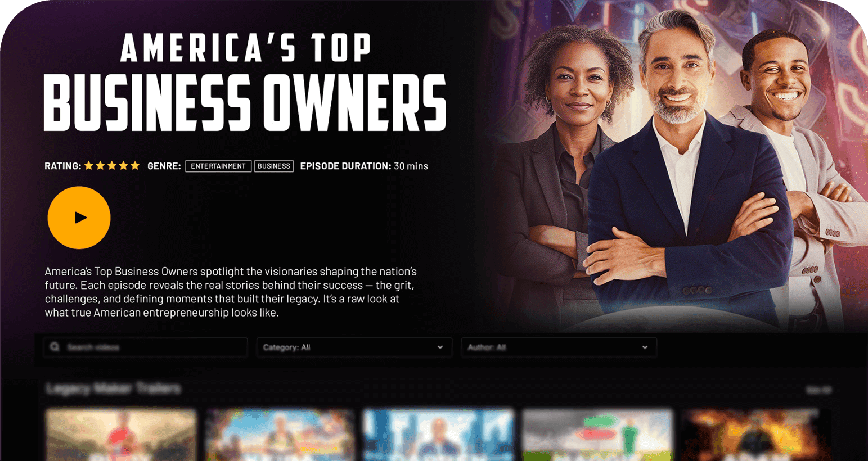This screenshot has height=461, width=868.
Task: Click the chevron arrow in the Author dropdown
Action: pos(645,347)
